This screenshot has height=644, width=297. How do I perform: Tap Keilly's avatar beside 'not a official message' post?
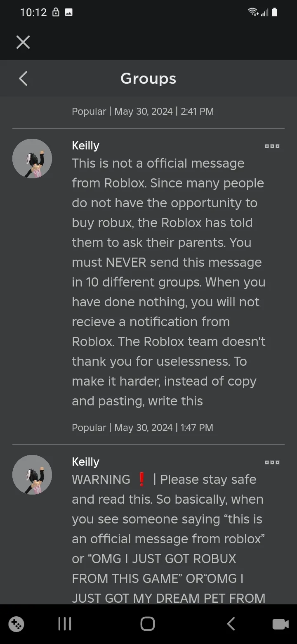[32, 159]
